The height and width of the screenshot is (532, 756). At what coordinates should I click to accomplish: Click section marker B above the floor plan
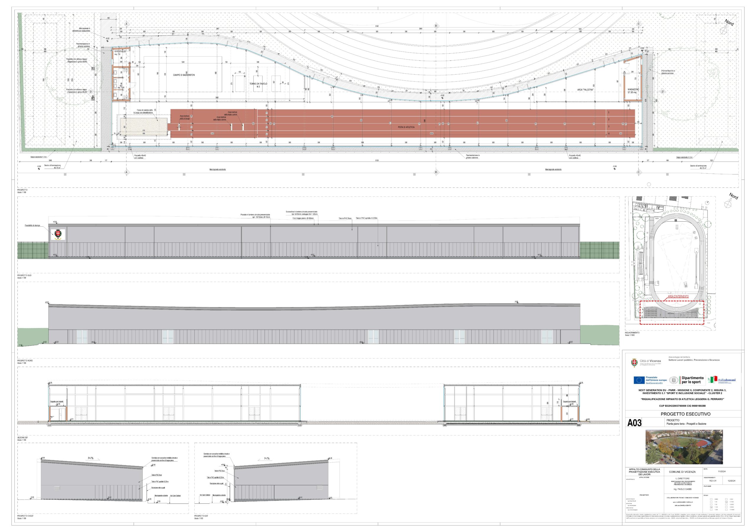tap(436, 26)
